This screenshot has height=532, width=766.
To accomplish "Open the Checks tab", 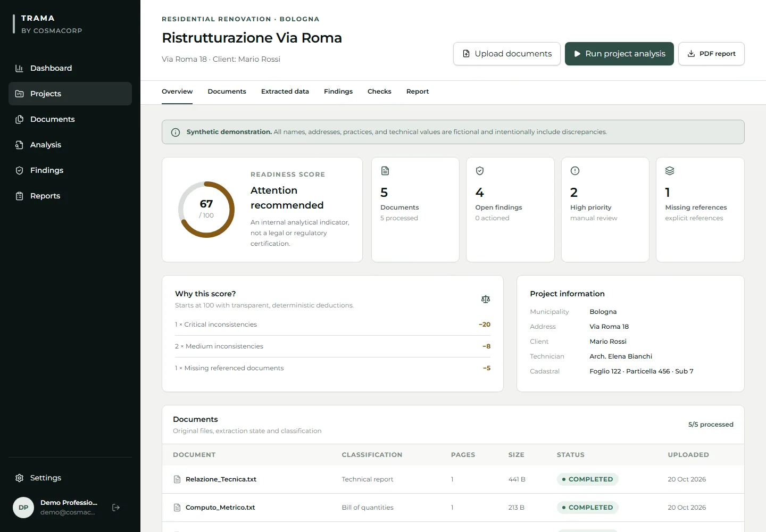I will tap(379, 92).
